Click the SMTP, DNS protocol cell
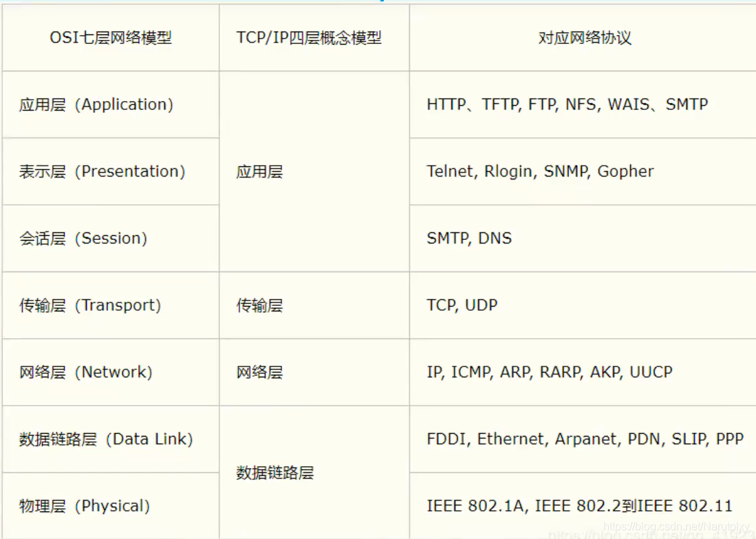 [583, 239]
